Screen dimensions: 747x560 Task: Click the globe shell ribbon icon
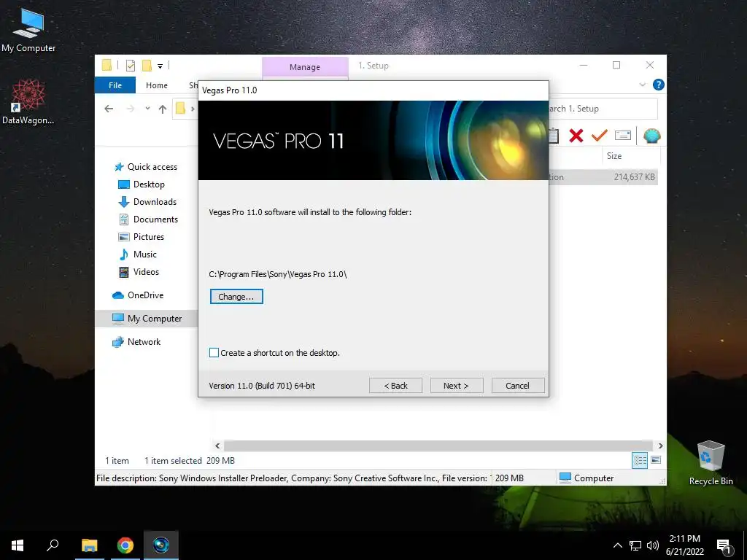(651, 136)
